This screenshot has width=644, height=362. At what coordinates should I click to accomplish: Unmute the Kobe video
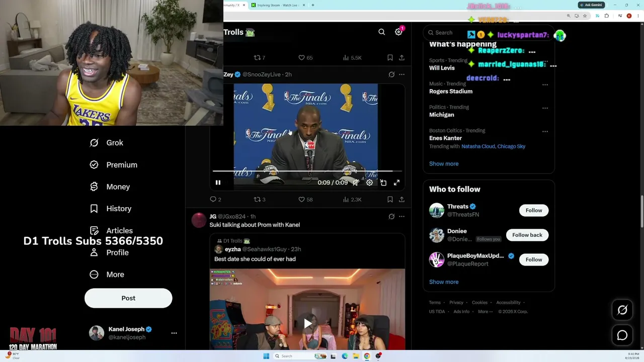356,183
